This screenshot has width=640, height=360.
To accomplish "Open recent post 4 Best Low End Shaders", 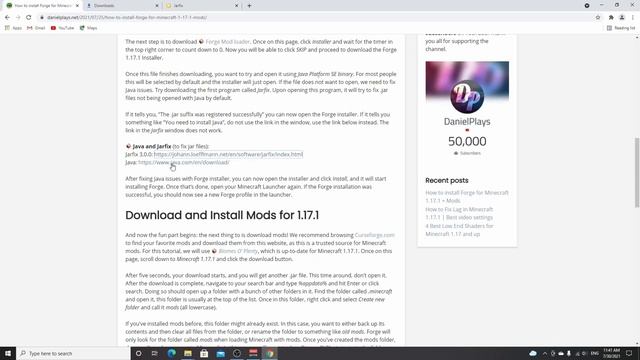I will pyautogui.click(x=459, y=230).
